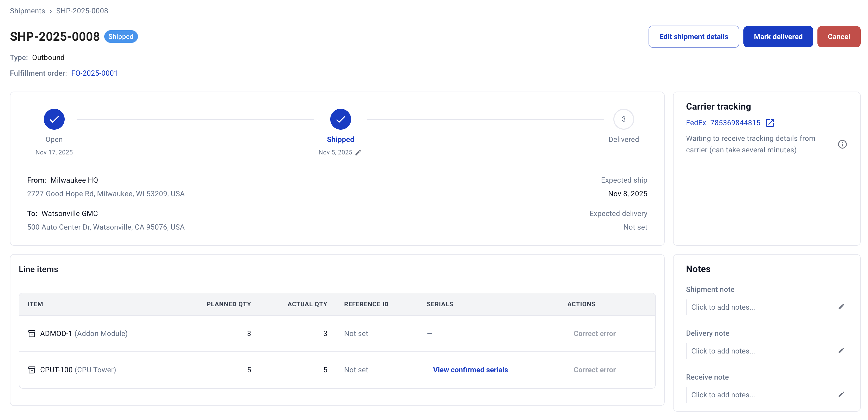The height and width of the screenshot is (420, 868).
Task: Edit the receive note
Action: 841,394
